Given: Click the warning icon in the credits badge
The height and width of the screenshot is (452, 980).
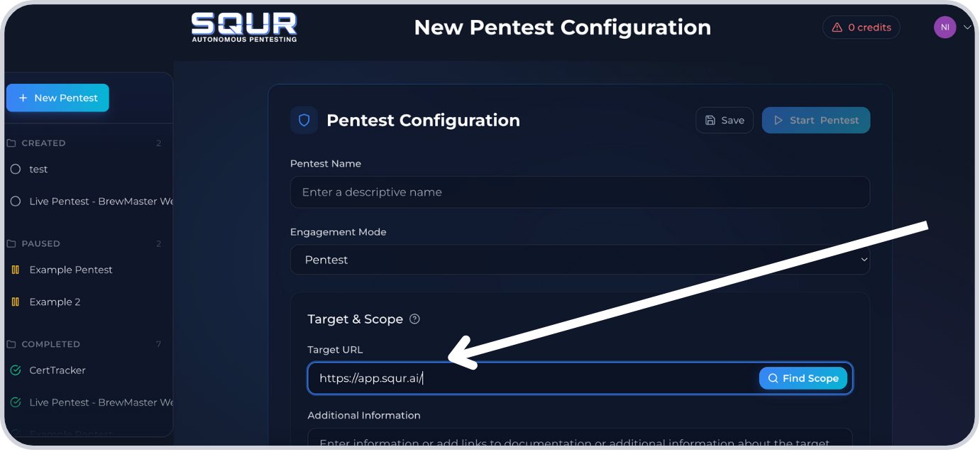Looking at the screenshot, I should (x=838, y=28).
